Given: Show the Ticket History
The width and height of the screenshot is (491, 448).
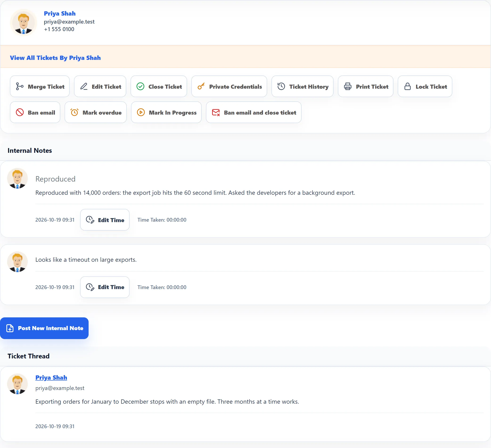Looking at the screenshot, I should [x=303, y=86].
